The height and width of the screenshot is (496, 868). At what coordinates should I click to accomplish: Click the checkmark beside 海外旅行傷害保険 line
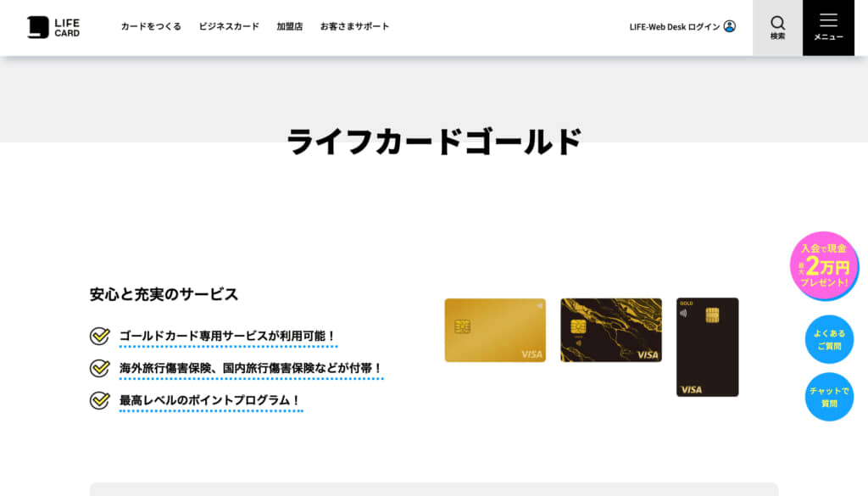click(x=100, y=368)
